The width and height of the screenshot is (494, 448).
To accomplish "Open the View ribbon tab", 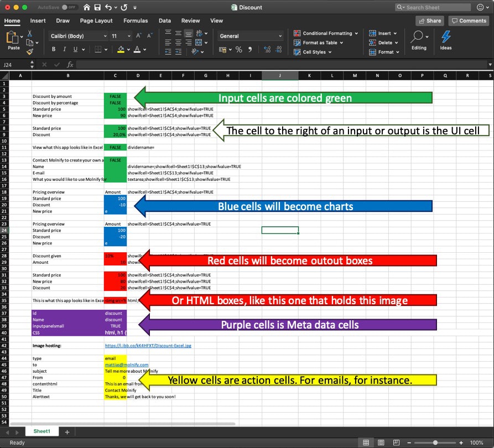I will pyautogui.click(x=216, y=21).
